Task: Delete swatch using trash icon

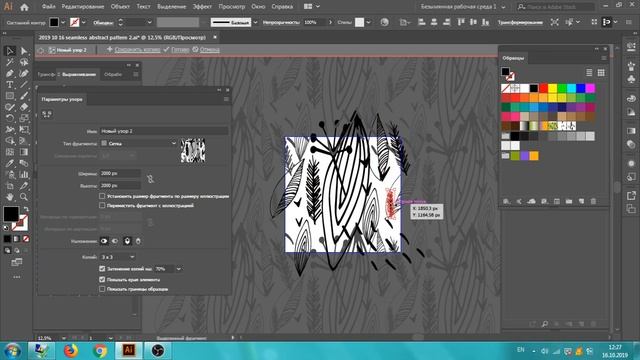Action: point(593,201)
